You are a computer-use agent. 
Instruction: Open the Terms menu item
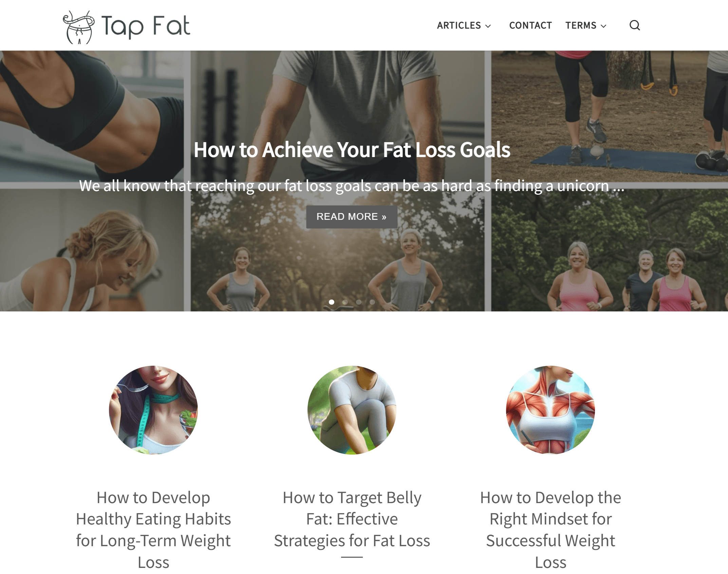[580, 25]
